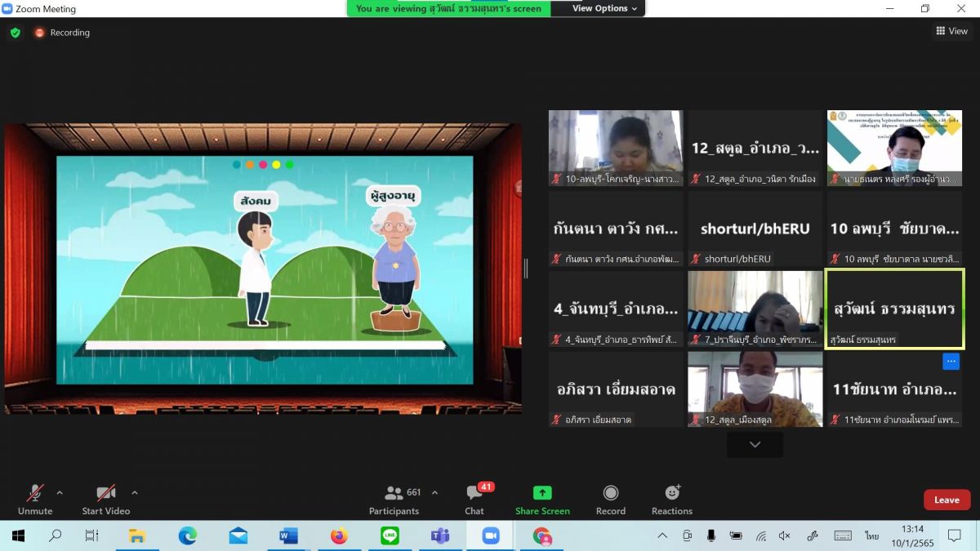Click the divider handle between screen share and gallery
Viewport: 980px width, 551px height.
click(525, 268)
